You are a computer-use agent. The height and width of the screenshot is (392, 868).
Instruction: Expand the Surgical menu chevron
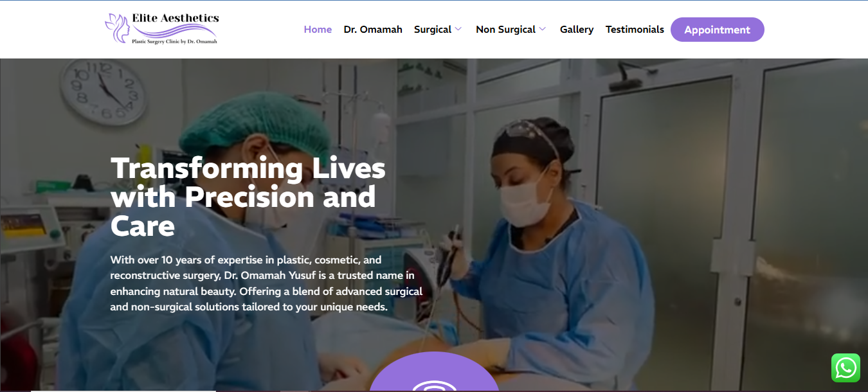458,29
